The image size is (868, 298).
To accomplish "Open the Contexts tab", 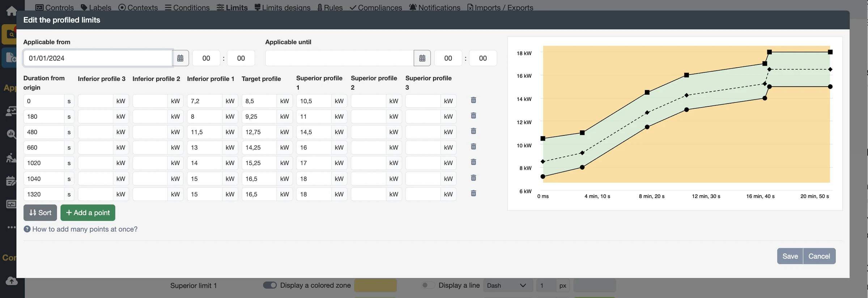I will point(138,8).
